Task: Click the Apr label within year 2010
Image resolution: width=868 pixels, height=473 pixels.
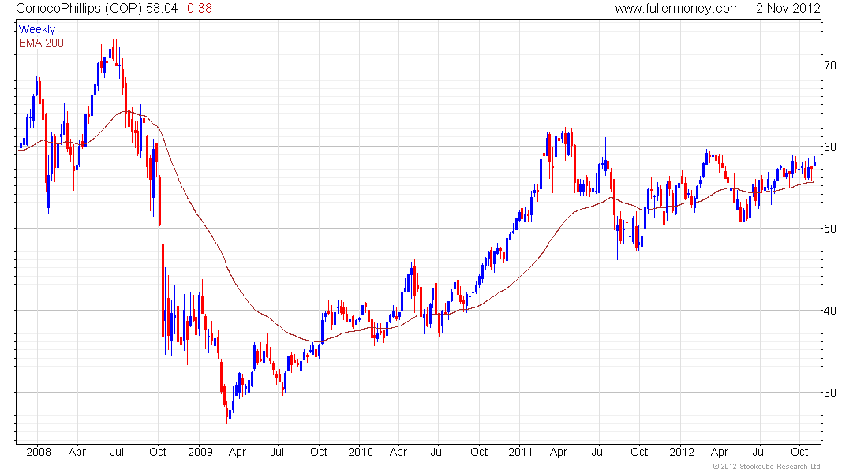Action: tap(398, 452)
